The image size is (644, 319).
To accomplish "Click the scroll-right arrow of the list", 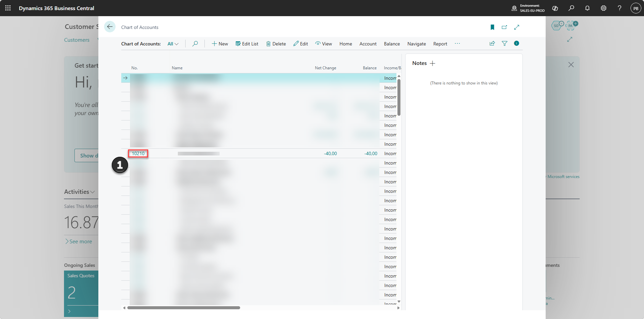I will (x=399, y=308).
